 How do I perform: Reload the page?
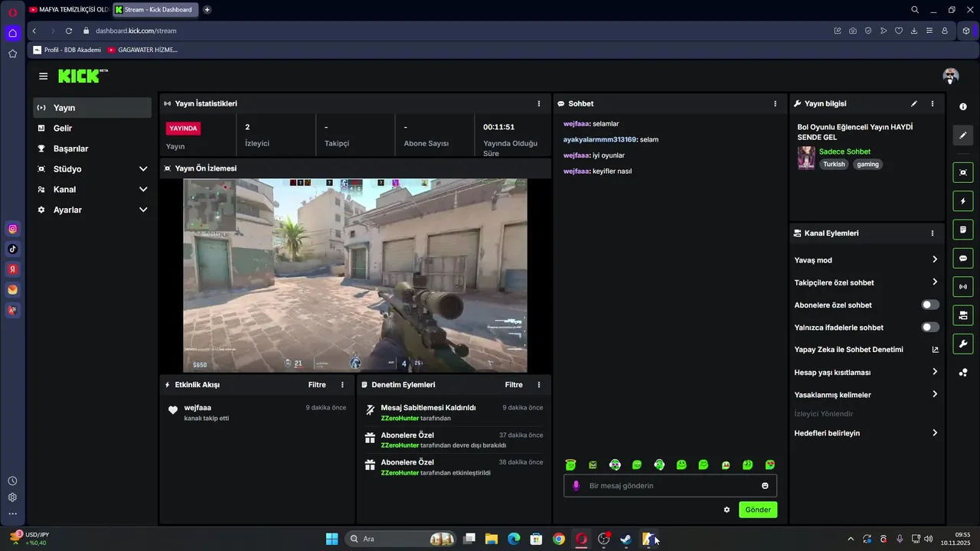pyautogui.click(x=68, y=31)
